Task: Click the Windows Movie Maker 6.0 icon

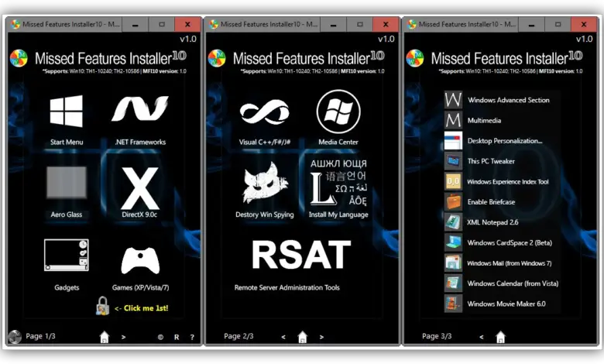Action: (453, 304)
